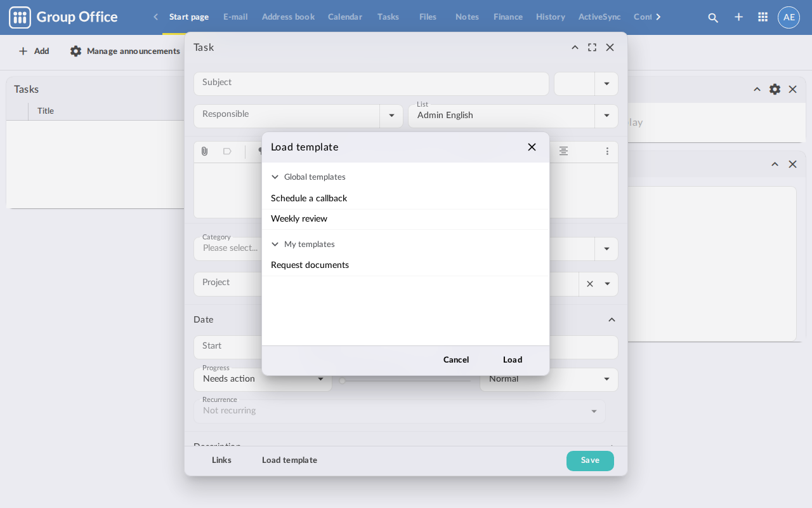
Task: Open the dropdown next to the Subject field
Action: [606, 84]
